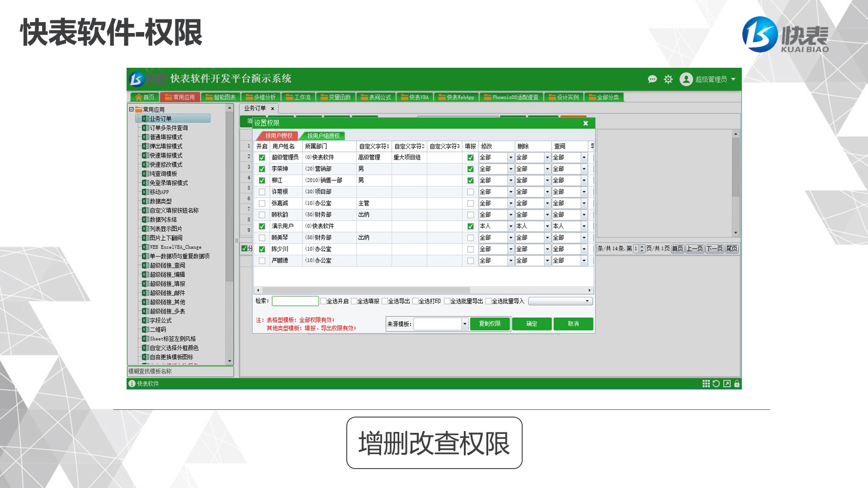
Task: Click the Excel icon beside 快速填报模式
Action: [x=145, y=155]
